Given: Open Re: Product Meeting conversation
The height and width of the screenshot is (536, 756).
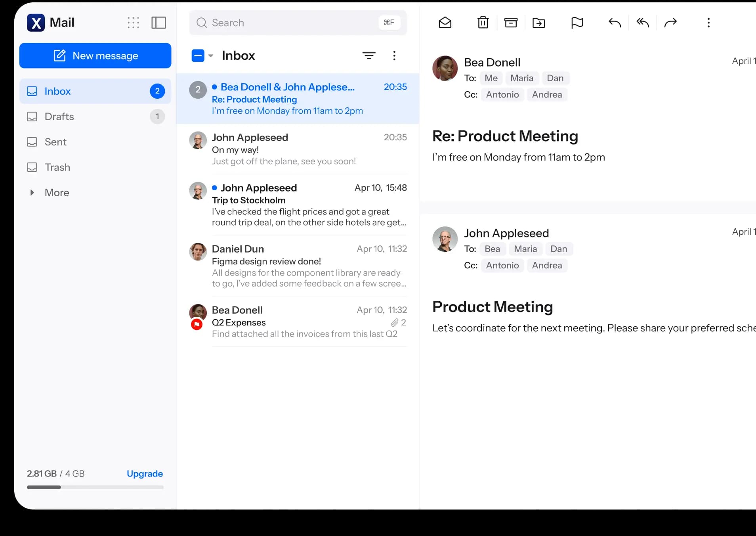Looking at the screenshot, I should (x=298, y=99).
